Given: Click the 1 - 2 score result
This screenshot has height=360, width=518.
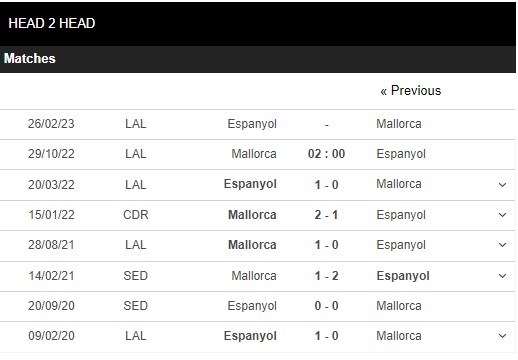Looking at the screenshot, I should pos(326,276).
